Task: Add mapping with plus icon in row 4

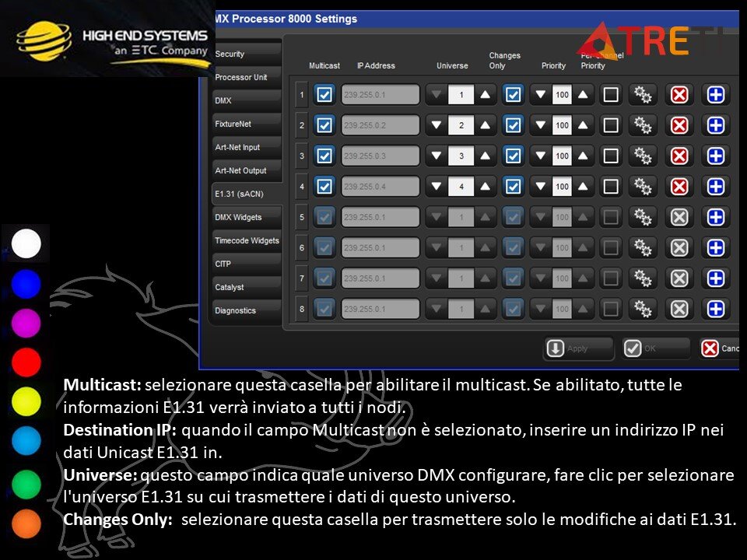Action: [716, 187]
